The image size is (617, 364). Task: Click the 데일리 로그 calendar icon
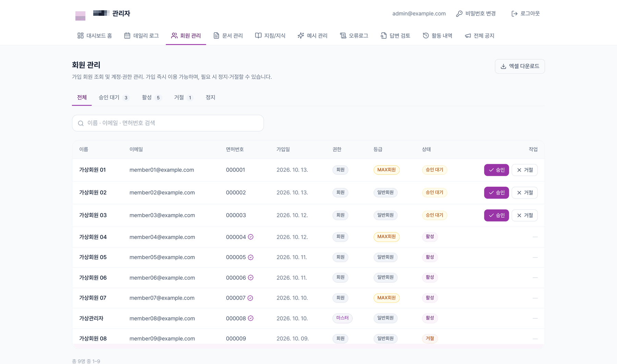click(x=127, y=36)
